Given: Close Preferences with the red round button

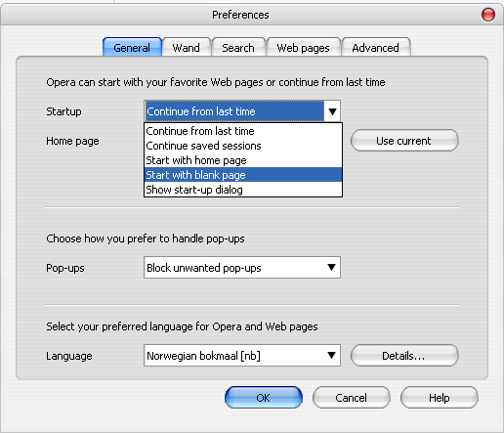Looking at the screenshot, I should coord(488,15).
